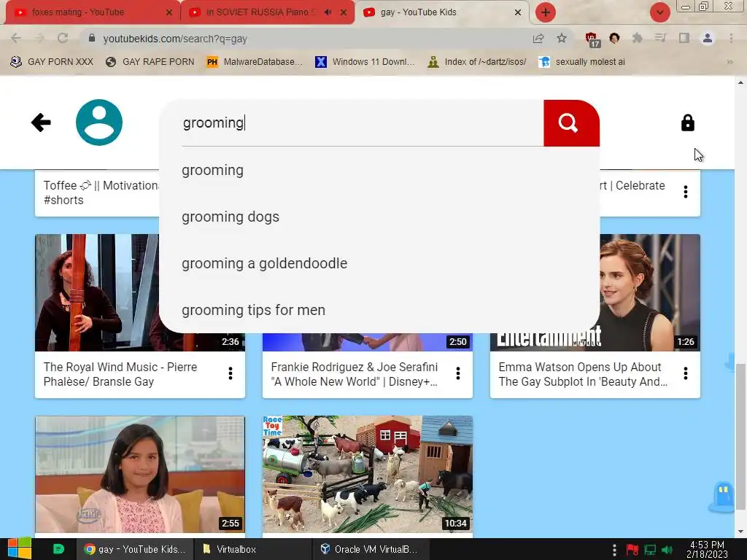
Task: Activate the Chrome taskbar item
Action: pyautogui.click(x=135, y=549)
